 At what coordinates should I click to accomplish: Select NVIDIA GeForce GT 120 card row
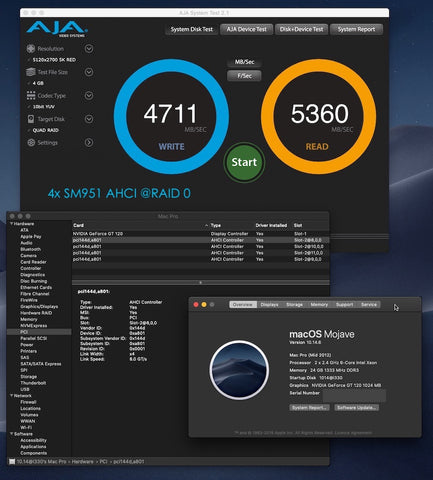pyautogui.click(x=201, y=234)
